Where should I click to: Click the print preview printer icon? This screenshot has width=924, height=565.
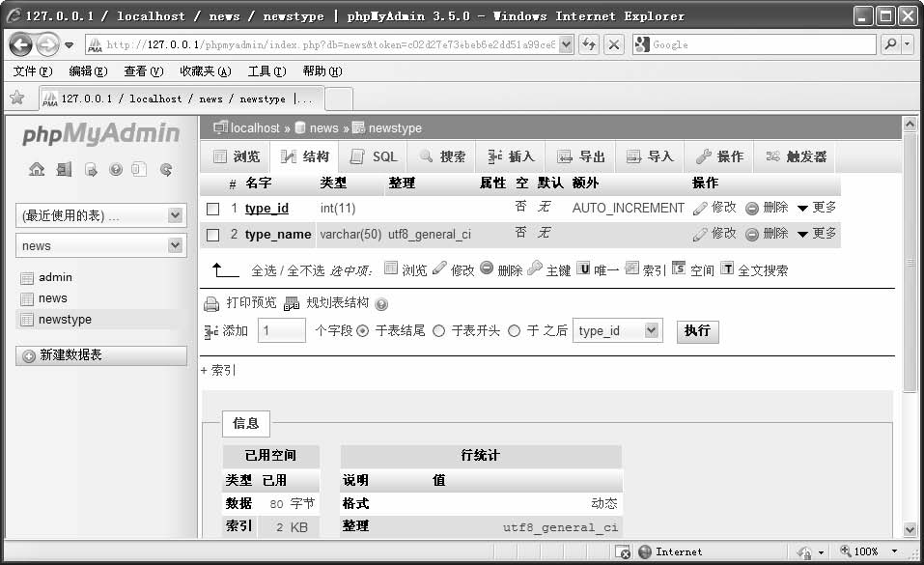coord(210,304)
